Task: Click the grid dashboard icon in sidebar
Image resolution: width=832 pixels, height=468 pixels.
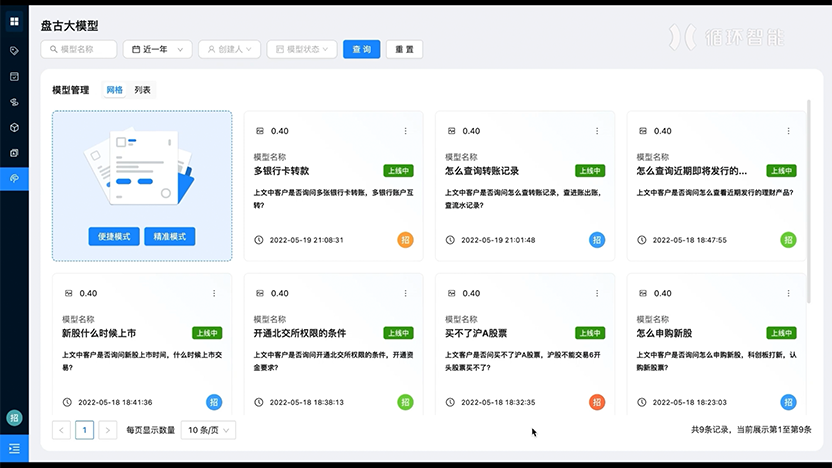Action: pos(14,21)
